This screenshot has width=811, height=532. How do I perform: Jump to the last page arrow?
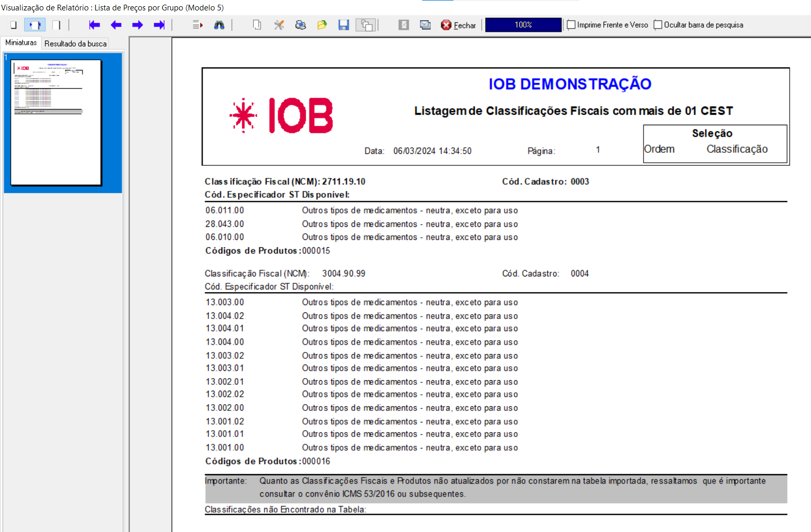tap(159, 25)
